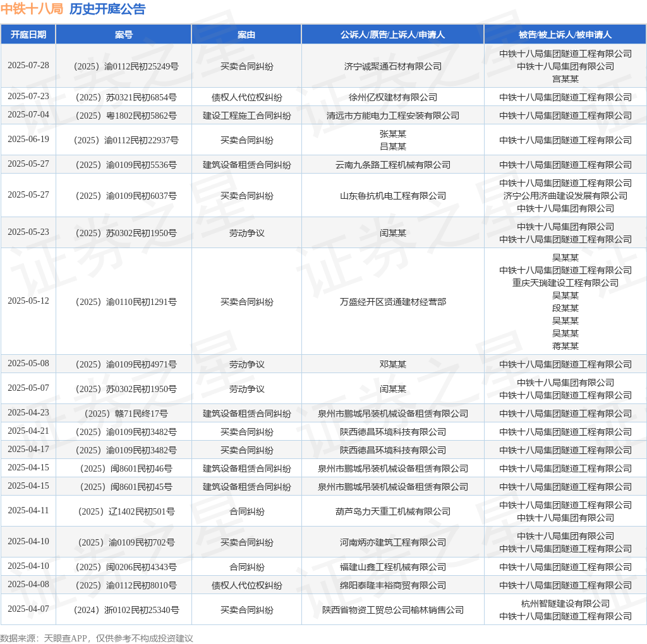Screen dimensions: 647x644
Task: Click defendant 段某某
Action: pos(565,308)
